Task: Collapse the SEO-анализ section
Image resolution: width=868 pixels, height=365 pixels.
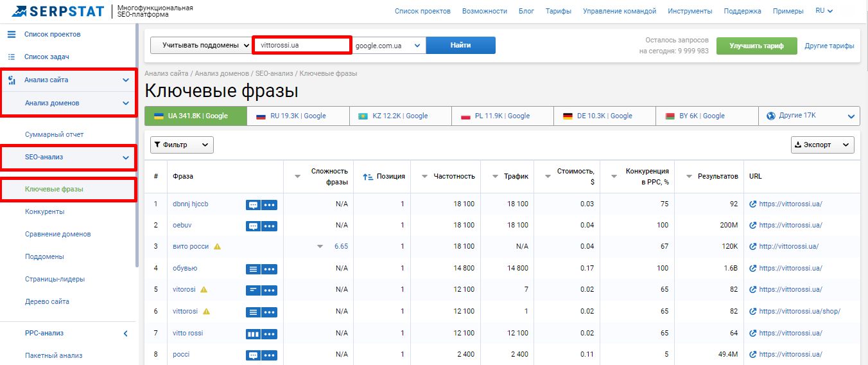Action: pyautogui.click(x=126, y=157)
